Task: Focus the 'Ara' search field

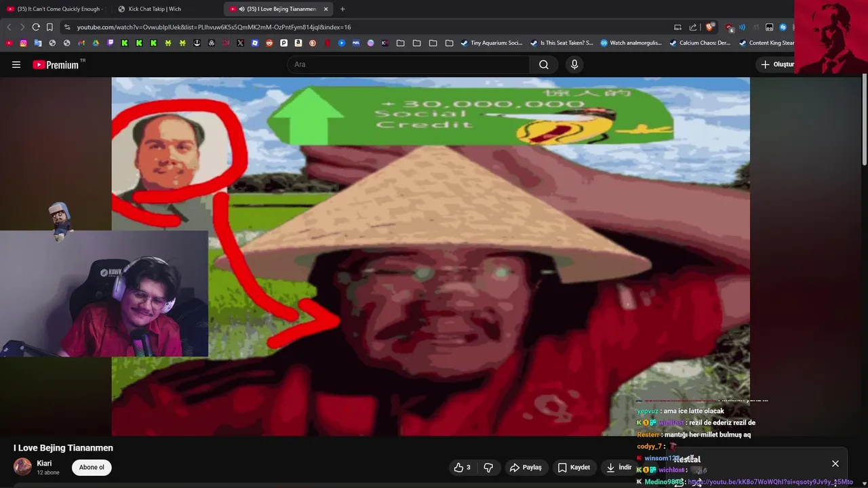Action: coord(409,64)
